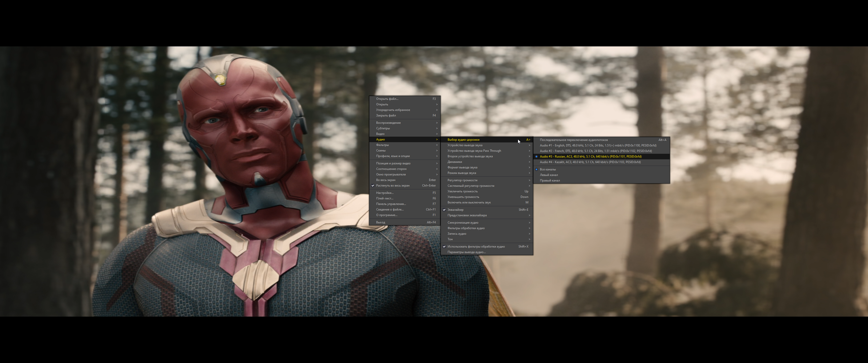Screen dimensions: 868x363
Task: Click 'Последовательное переключение аудиопотоков'
Action: coord(602,140)
